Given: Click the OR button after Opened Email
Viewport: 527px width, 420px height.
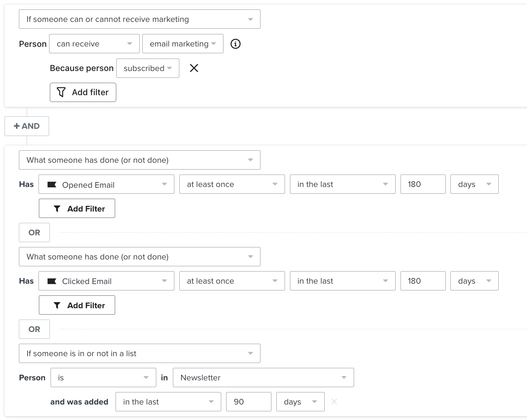Looking at the screenshot, I should click(x=34, y=233).
